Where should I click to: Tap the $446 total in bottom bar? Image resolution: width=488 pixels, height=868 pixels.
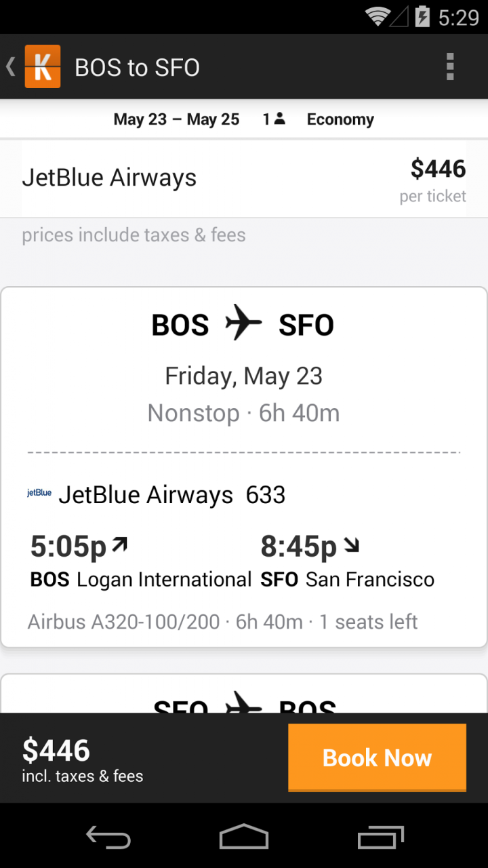(56, 750)
